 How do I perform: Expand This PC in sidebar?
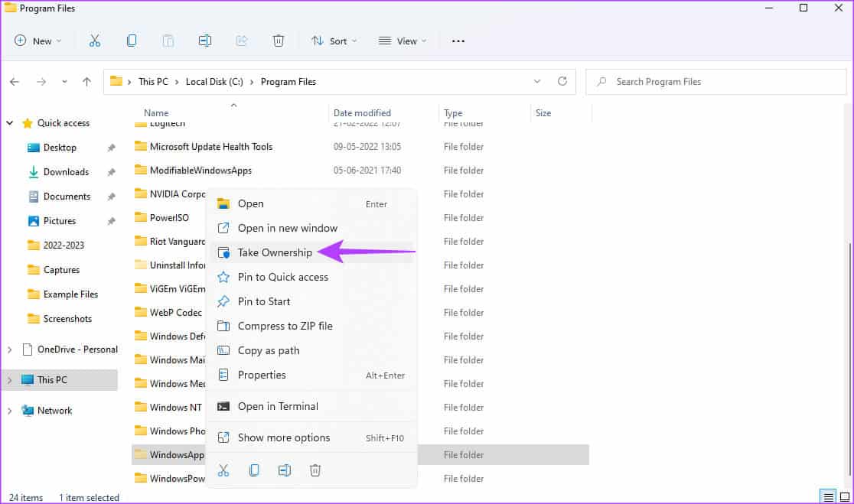pyautogui.click(x=10, y=380)
